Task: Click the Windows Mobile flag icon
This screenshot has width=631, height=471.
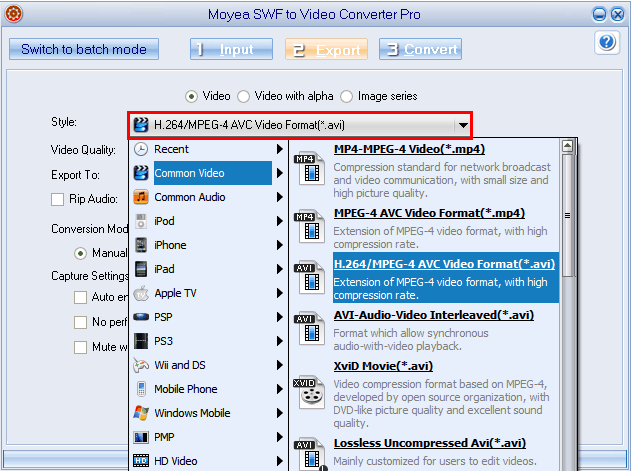Action: (x=141, y=413)
